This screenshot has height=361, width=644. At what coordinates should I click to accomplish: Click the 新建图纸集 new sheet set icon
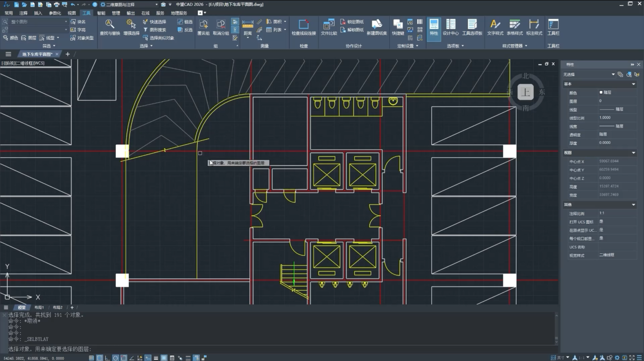377,27
